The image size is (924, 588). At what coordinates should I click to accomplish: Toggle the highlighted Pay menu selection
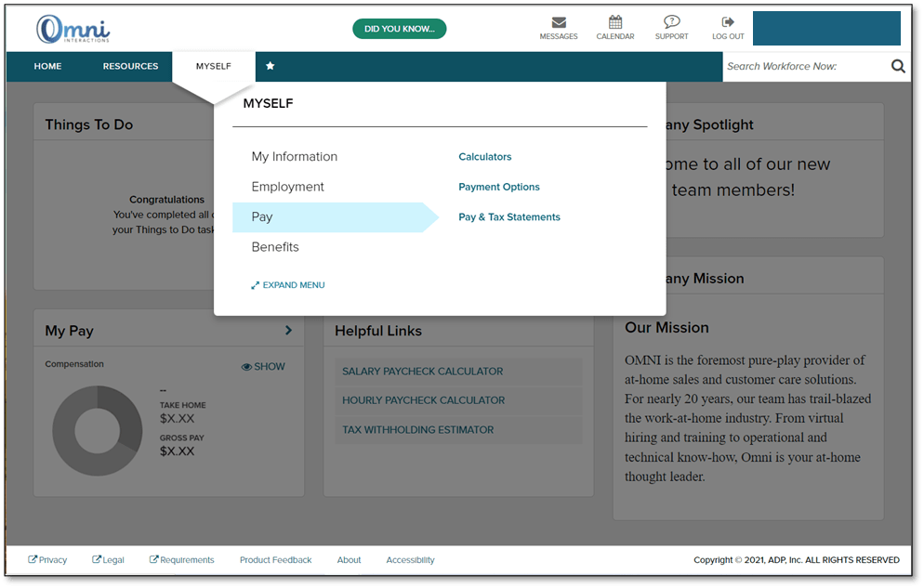point(262,216)
